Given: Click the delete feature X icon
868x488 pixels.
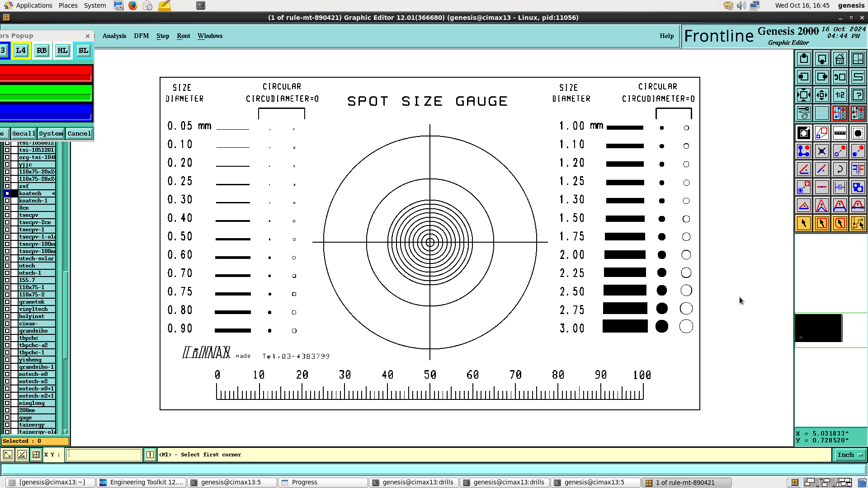Looking at the screenshot, I should (x=822, y=151).
